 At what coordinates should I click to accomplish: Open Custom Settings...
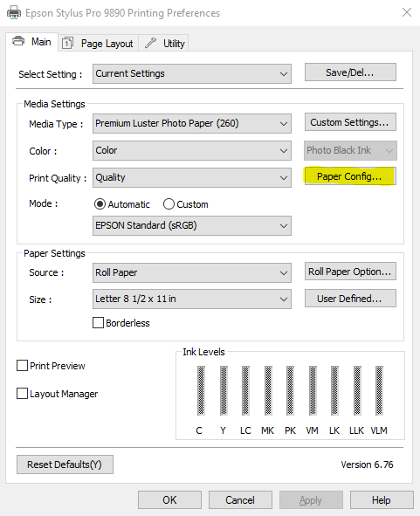click(x=350, y=122)
